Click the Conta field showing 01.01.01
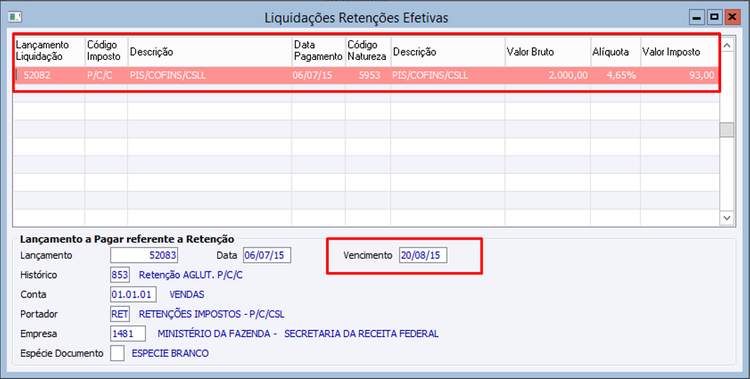 [x=133, y=294]
